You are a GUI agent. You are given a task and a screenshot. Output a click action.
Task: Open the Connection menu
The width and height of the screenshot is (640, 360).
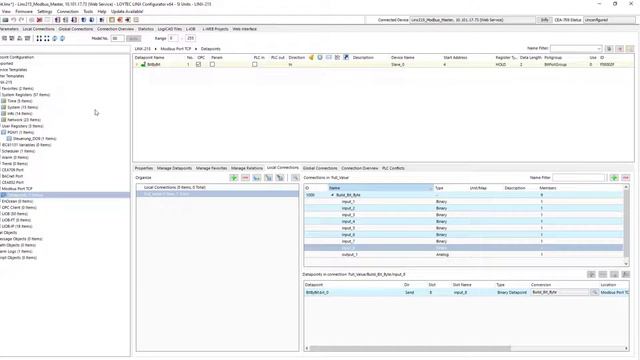point(67,11)
